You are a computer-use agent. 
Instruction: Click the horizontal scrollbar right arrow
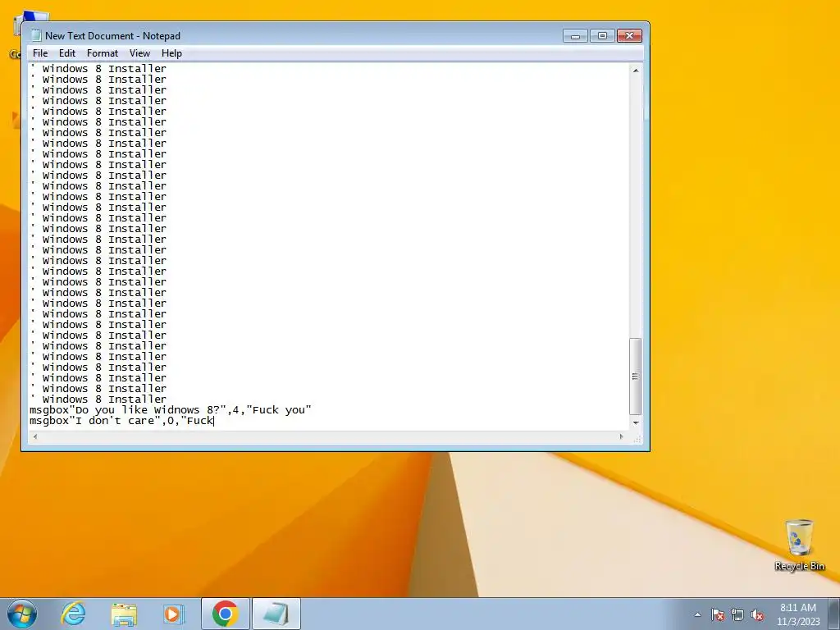pos(622,436)
